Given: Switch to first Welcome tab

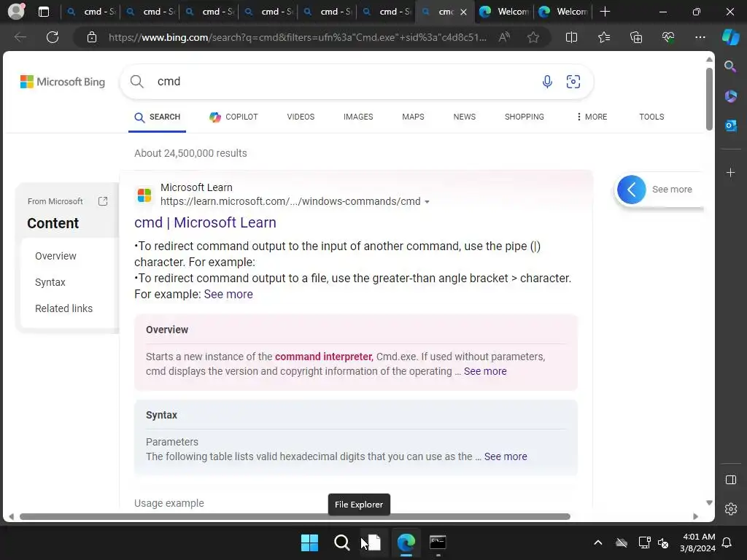Looking at the screenshot, I should pyautogui.click(x=504, y=12).
